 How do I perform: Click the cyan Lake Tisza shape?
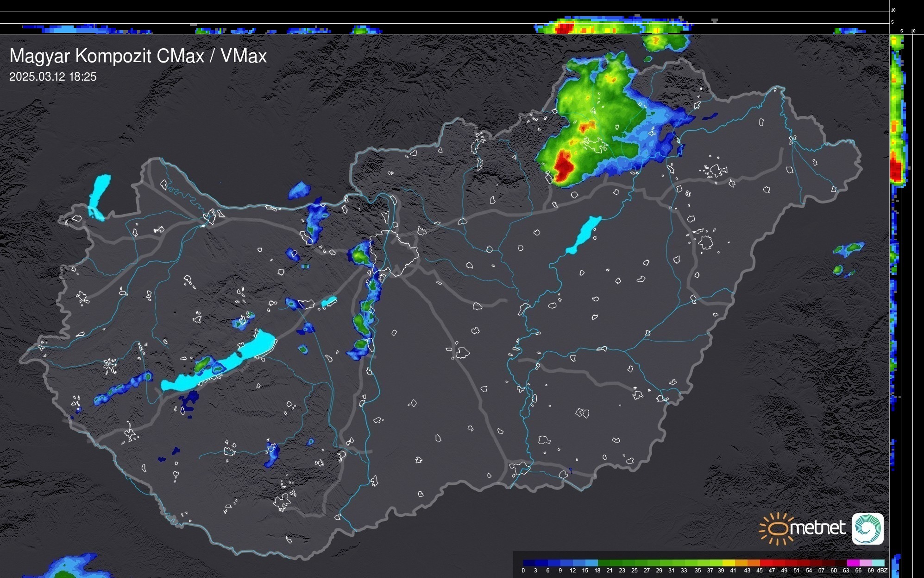pos(584,235)
